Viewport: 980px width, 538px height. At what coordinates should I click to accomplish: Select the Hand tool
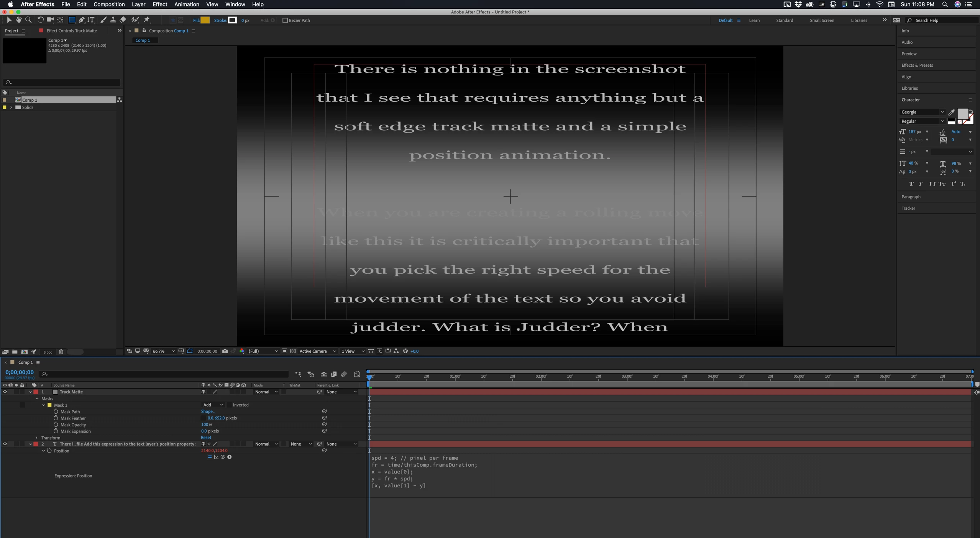pyautogui.click(x=18, y=20)
